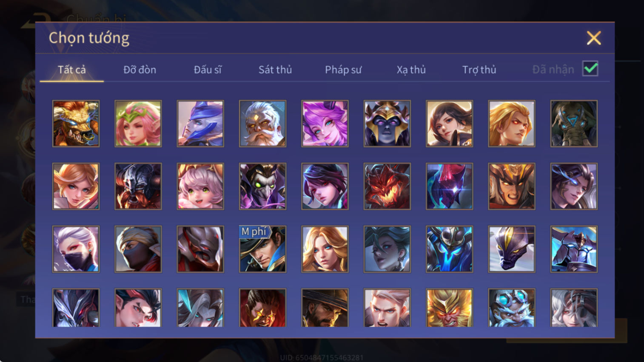Switch to the 'Xạ thủ' tab
This screenshot has height=362, width=644.
coord(411,70)
